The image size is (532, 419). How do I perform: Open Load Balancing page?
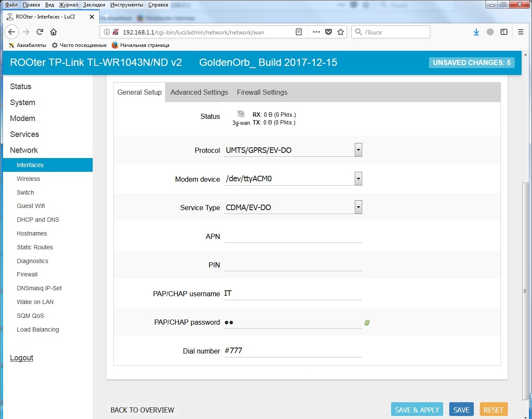click(38, 329)
